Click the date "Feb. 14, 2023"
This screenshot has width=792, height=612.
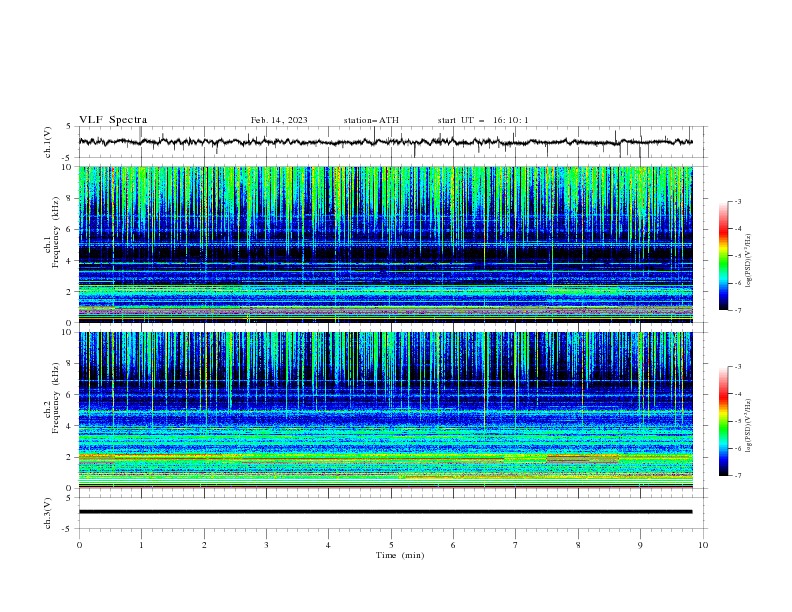(x=279, y=120)
